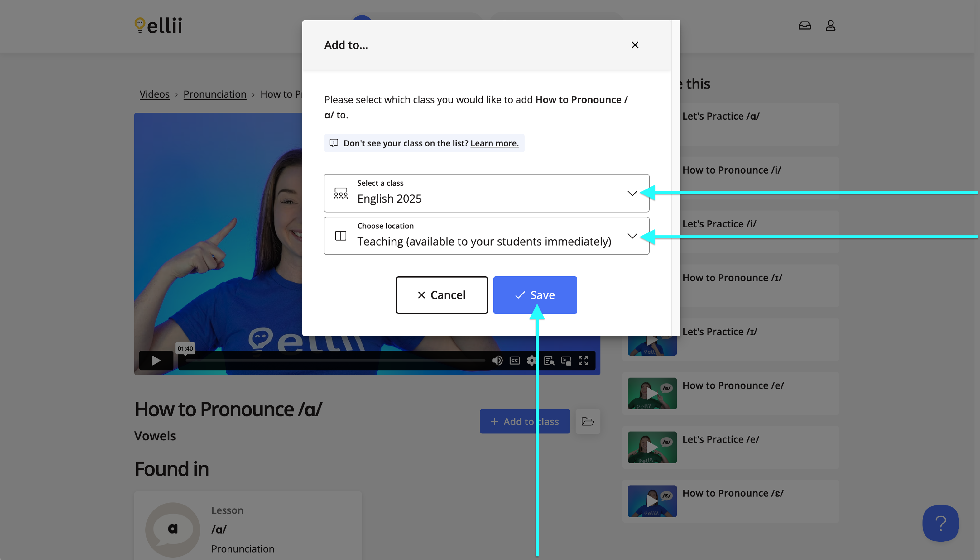Open video settings gear icon
This screenshot has width=980, height=560.
click(x=531, y=360)
